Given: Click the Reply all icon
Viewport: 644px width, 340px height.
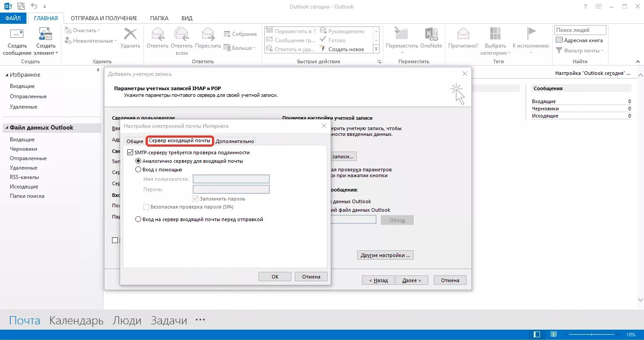Looking at the screenshot, I should pyautogui.click(x=182, y=34).
